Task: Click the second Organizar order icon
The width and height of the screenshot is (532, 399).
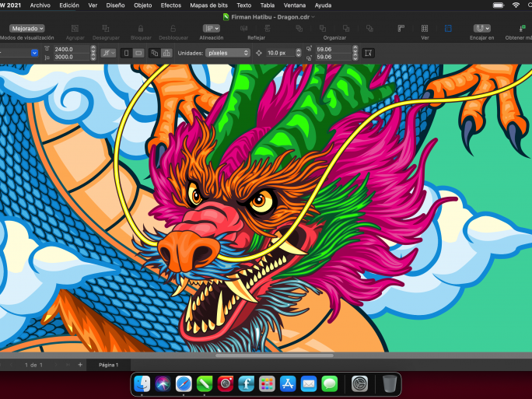Action: [x=323, y=29]
